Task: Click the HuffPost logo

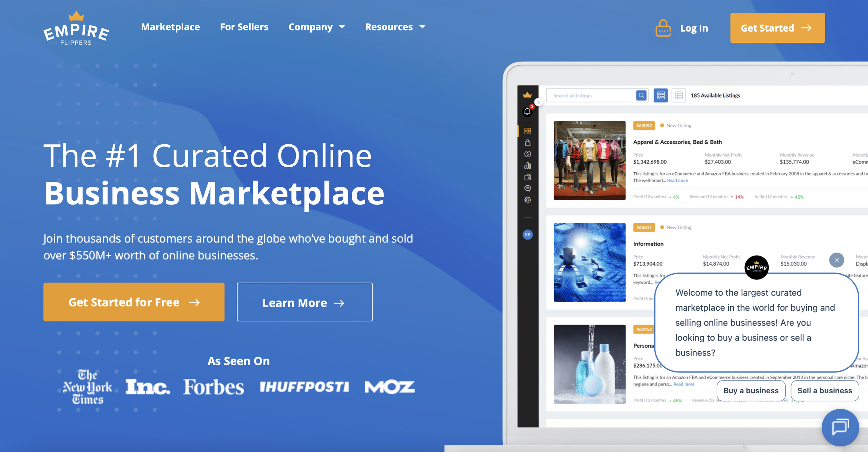Action: pyautogui.click(x=304, y=387)
